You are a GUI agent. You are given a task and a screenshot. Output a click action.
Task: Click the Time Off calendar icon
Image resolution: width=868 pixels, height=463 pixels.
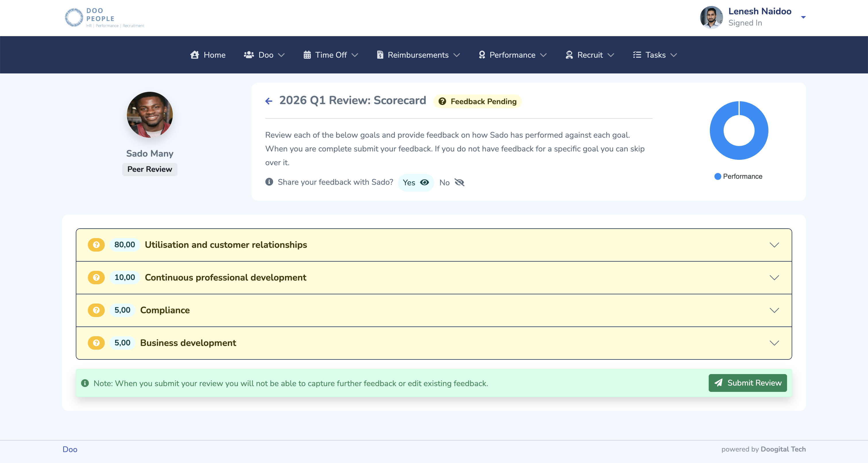pyautogui.click(x=307, y=55)
